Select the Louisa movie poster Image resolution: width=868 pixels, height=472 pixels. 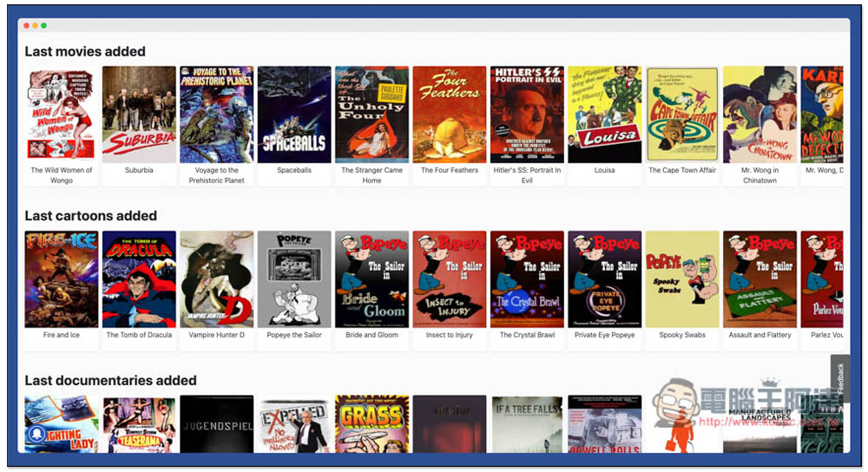click(x=605, y=115)
